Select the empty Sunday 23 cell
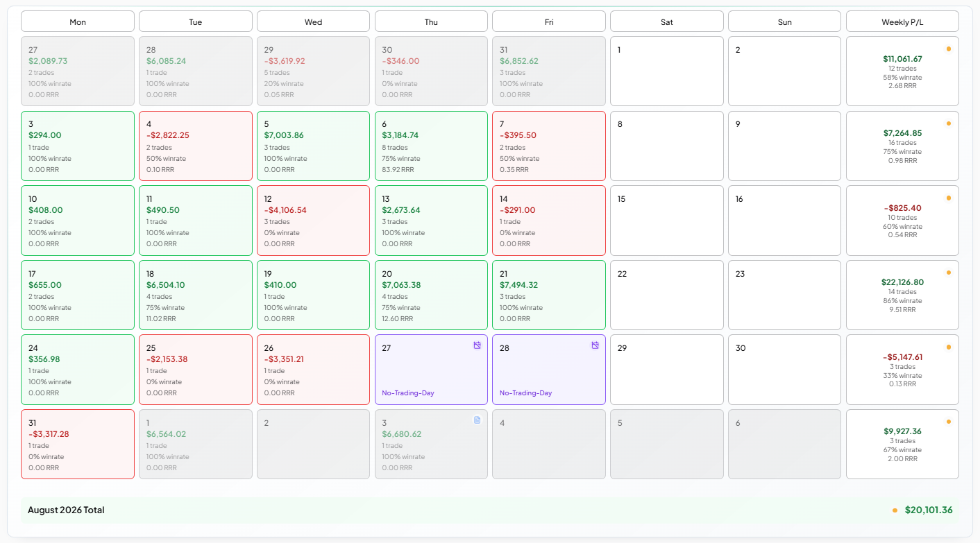The width and height of the screenshot is (980, 543). (784, 295)
